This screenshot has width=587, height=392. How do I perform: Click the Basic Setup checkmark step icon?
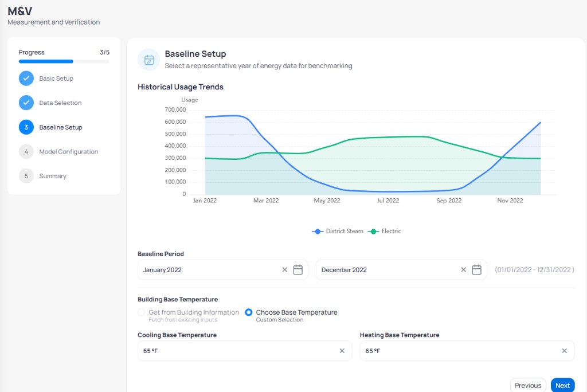[26, 79]
